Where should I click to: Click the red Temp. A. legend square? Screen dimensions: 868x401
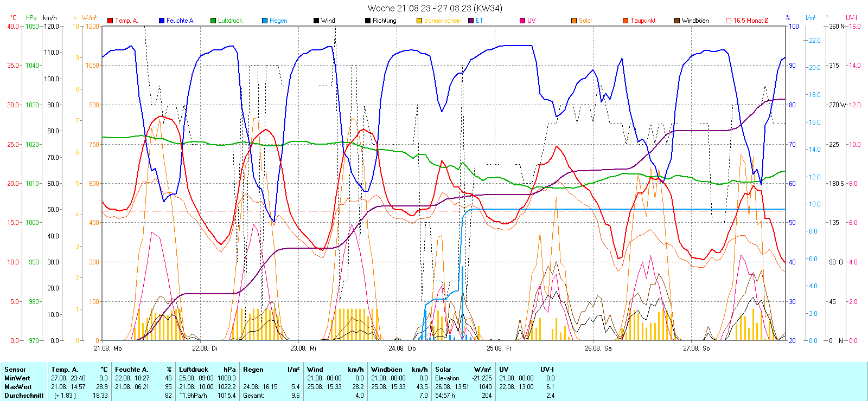[110, 21]
